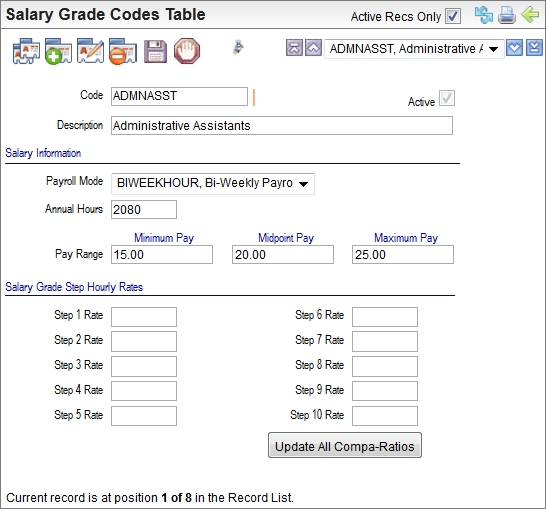Screen dimensions: 546x509
Task: Open the Payroll Mode dropdown
Action: [x=213, y=183]
